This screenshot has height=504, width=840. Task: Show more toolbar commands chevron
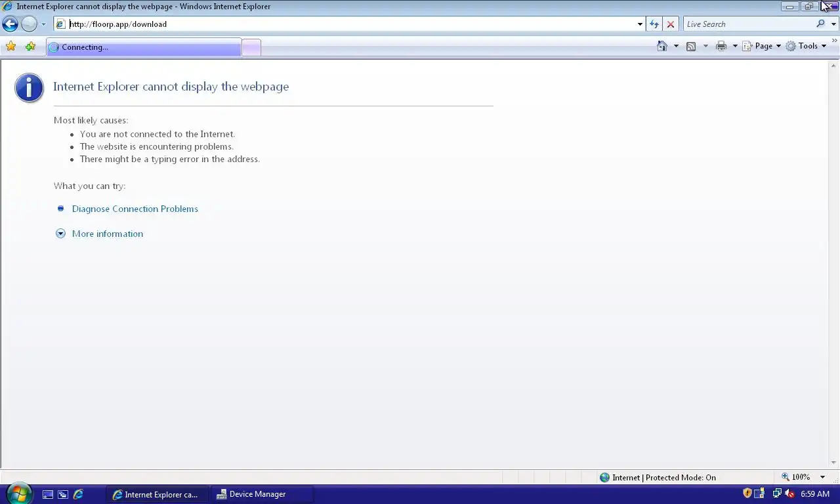point(834,41)
